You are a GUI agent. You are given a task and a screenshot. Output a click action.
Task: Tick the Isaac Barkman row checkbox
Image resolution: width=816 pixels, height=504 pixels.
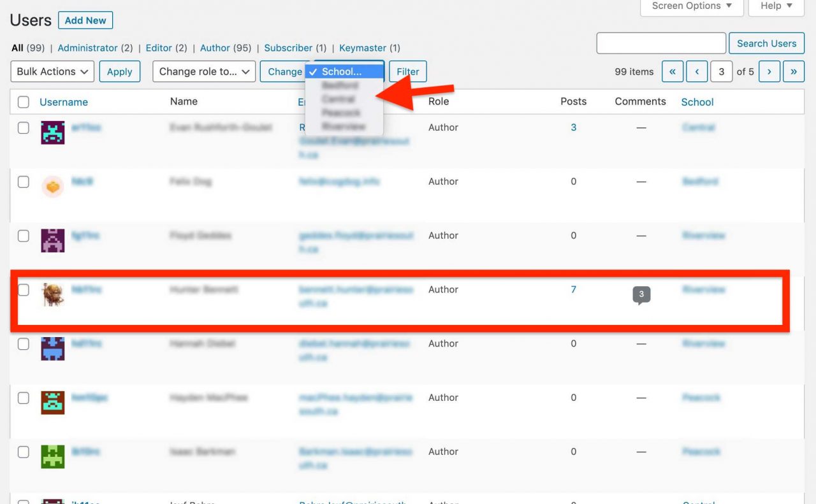click(24, 452)
